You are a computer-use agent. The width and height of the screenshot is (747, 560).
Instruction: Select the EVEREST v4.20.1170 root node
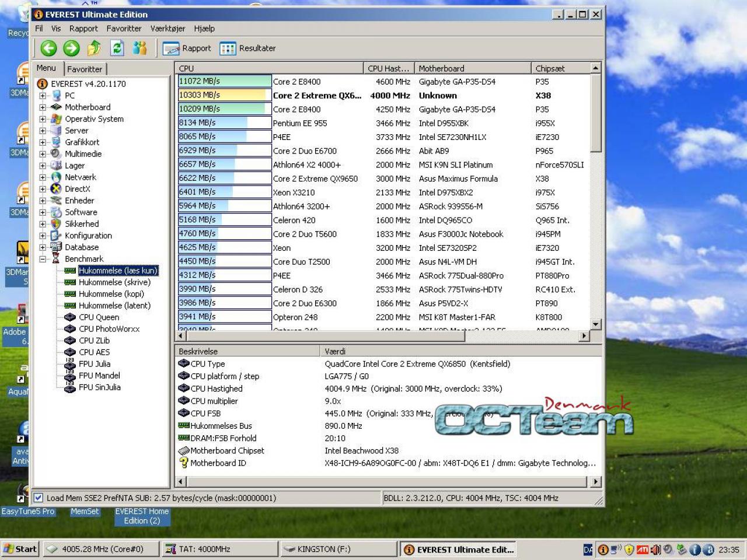pos(88,84)
